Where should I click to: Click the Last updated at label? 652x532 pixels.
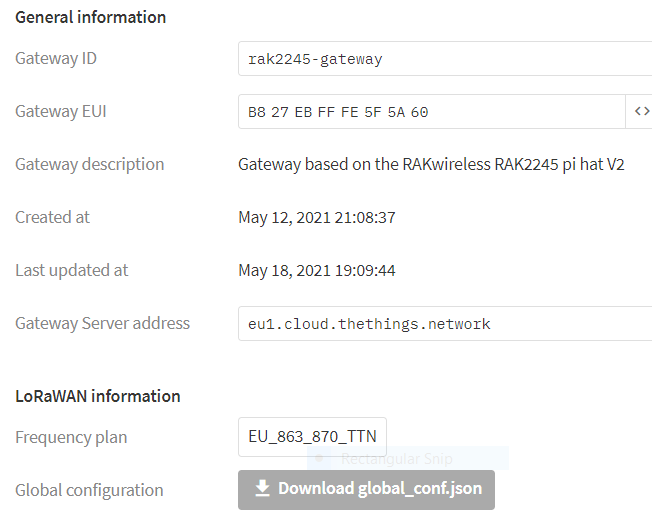(72, 270)
